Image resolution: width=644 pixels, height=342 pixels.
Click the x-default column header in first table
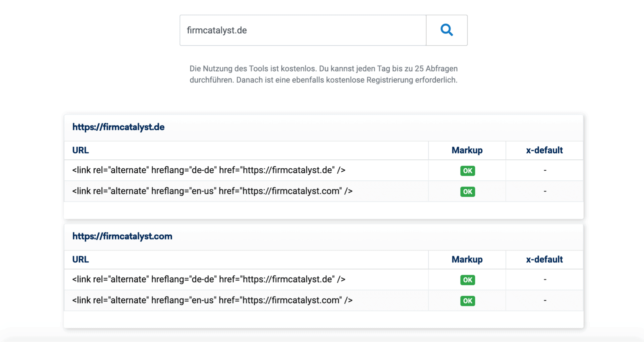pyautogui.click(x=544, y=150)
